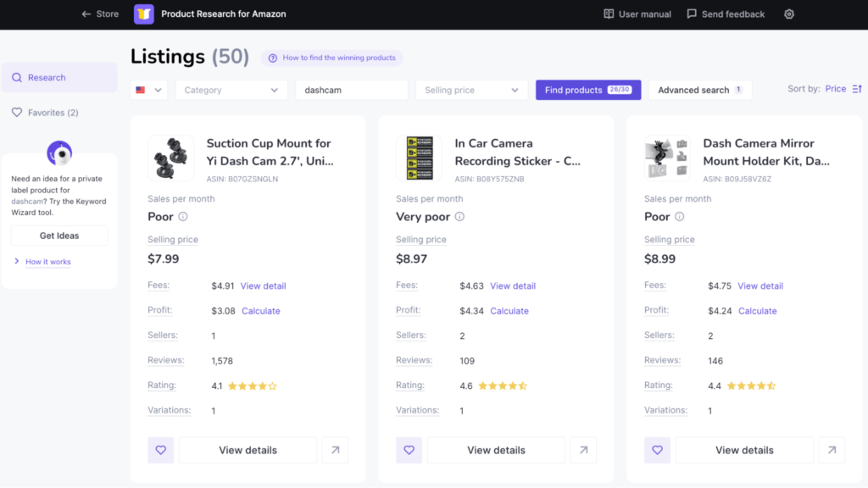The width and height of the screenshot is (868, 488).
Task: View fee detail for Suction Cup Mount
Action: pyautogui.click(x=263, y=286)
